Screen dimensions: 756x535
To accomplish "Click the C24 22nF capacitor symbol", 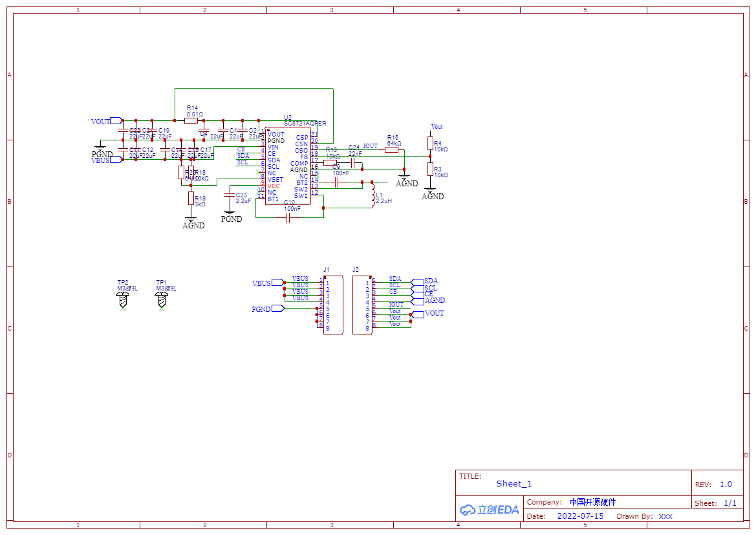I will [x=353, y=163].
